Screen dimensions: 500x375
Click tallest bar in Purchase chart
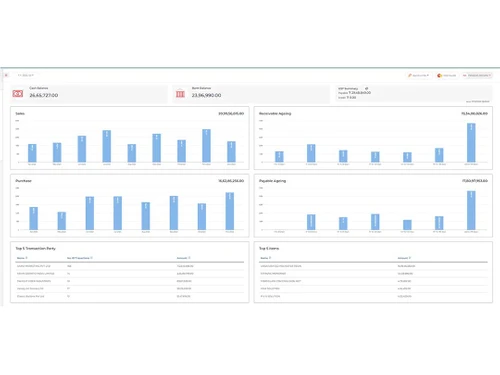230,211
